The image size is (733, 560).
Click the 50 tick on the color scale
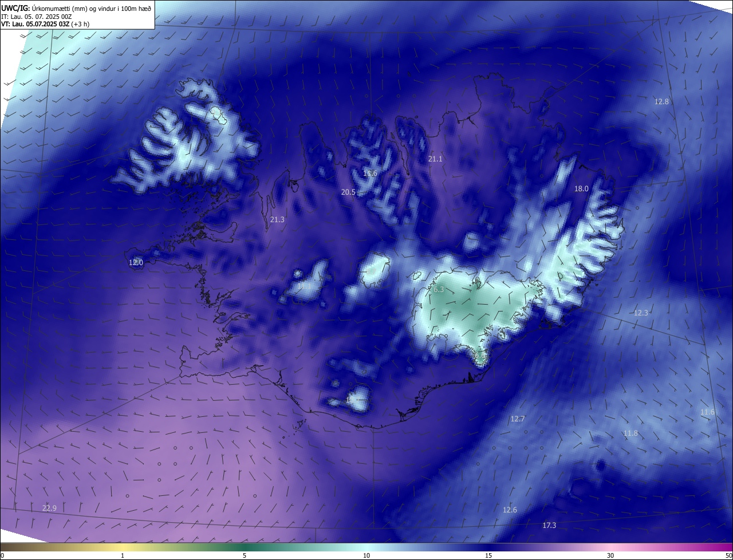728,555
